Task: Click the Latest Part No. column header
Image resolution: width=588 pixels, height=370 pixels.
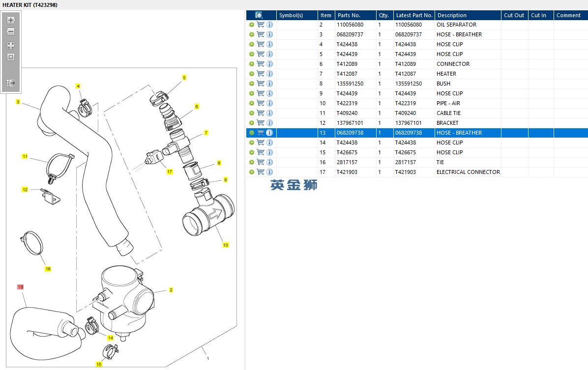Action: point(414,15)
